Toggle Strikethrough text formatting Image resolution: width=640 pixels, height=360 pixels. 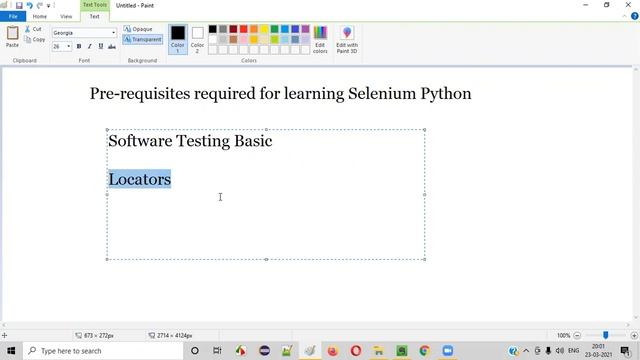[112, 47]
